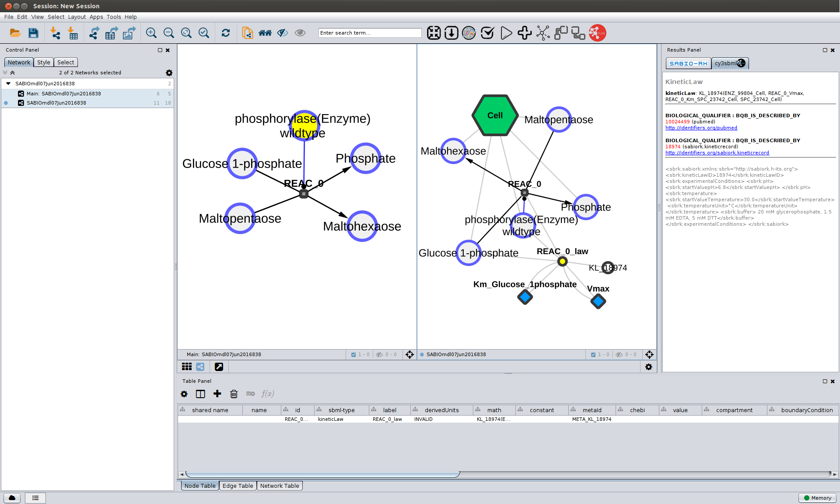The height and width of the screenshot is (504, 840).
Task: Click the Show Grid view icon
Action: (x=187, y=367)
